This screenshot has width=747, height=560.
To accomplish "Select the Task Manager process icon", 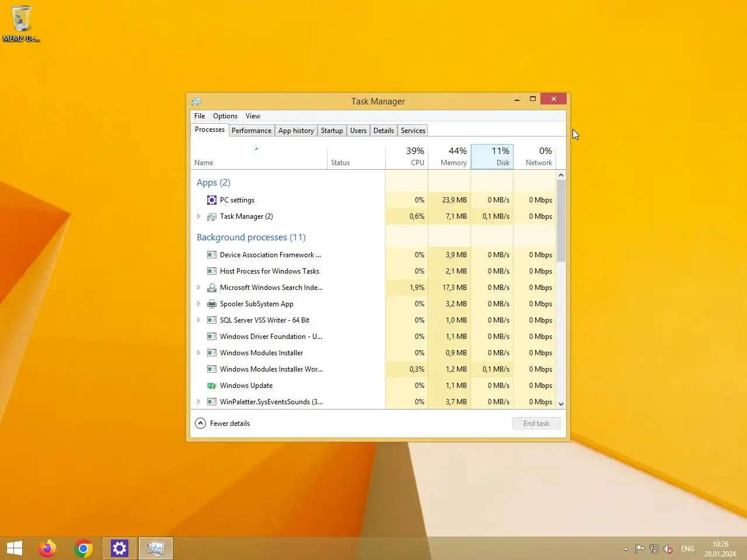I will pyautogui.click(x=212, y=216).
